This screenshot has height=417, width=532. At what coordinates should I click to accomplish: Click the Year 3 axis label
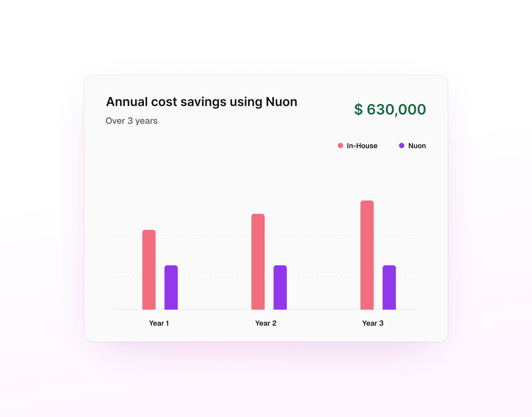[x=373, y=323]
